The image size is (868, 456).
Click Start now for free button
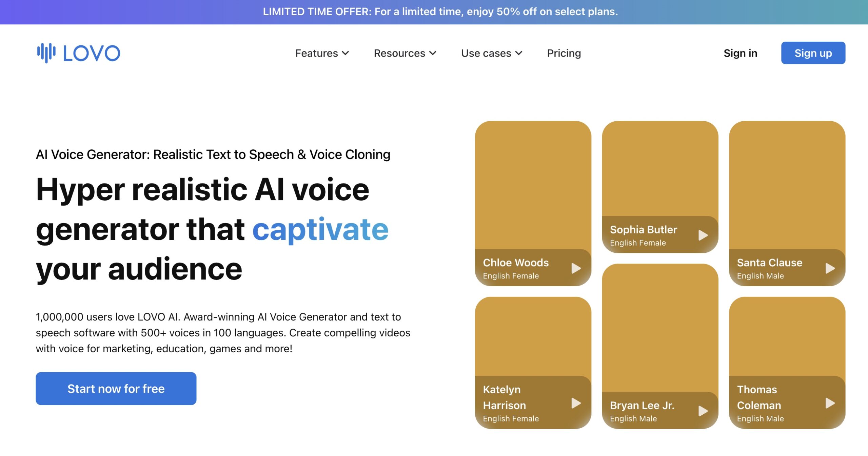(116, 389)
